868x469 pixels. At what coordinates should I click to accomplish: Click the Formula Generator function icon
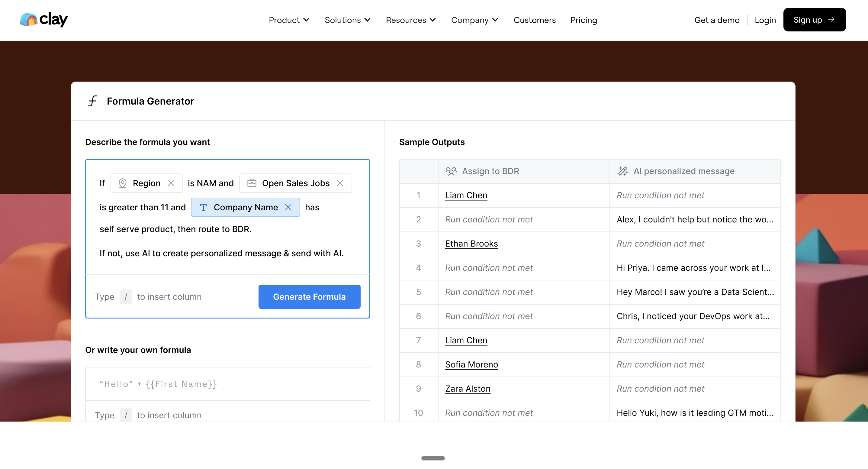(92, 101)
